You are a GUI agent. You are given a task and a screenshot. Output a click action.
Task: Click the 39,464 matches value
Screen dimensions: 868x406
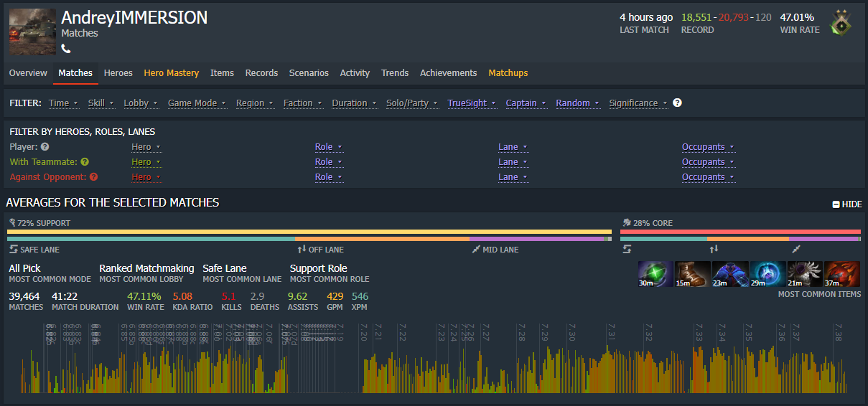tap(25, 296)
